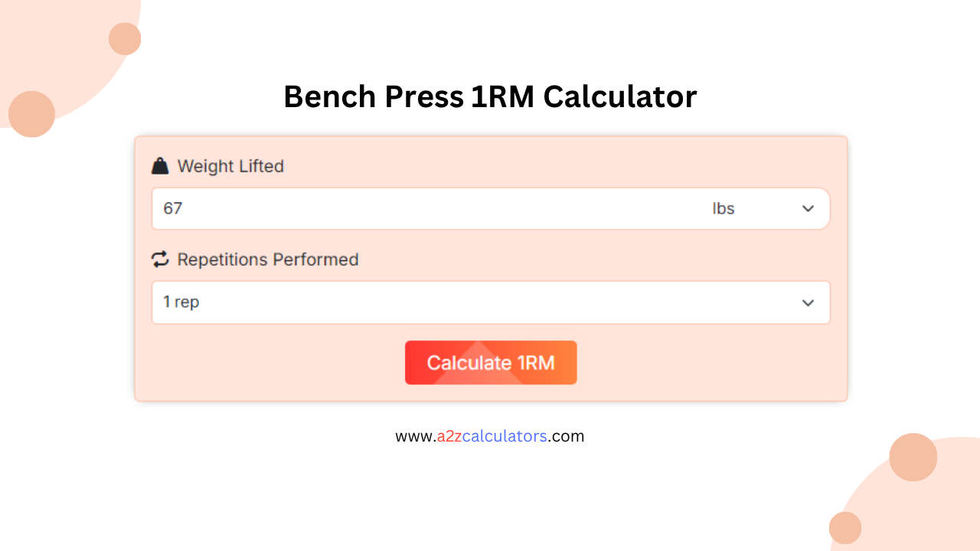This screenshot has width=980, height=551.
Task: Click the chevron on the reps selector
Action: point(808,302)
